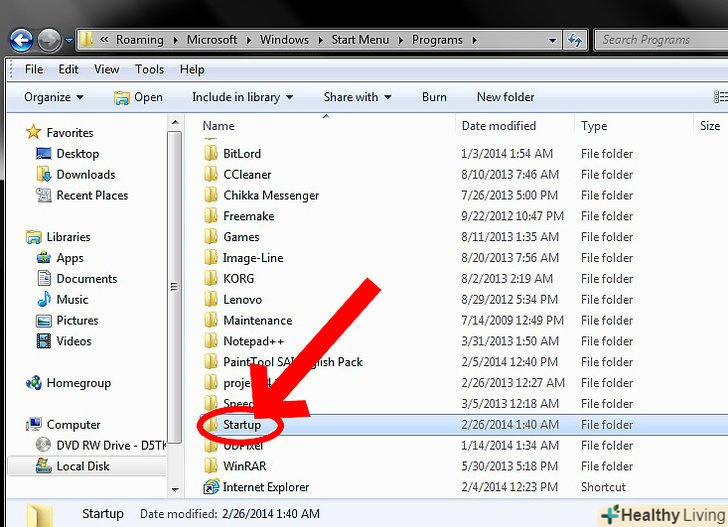
Task: Sort by the Size column header
Action: [710, 126]
